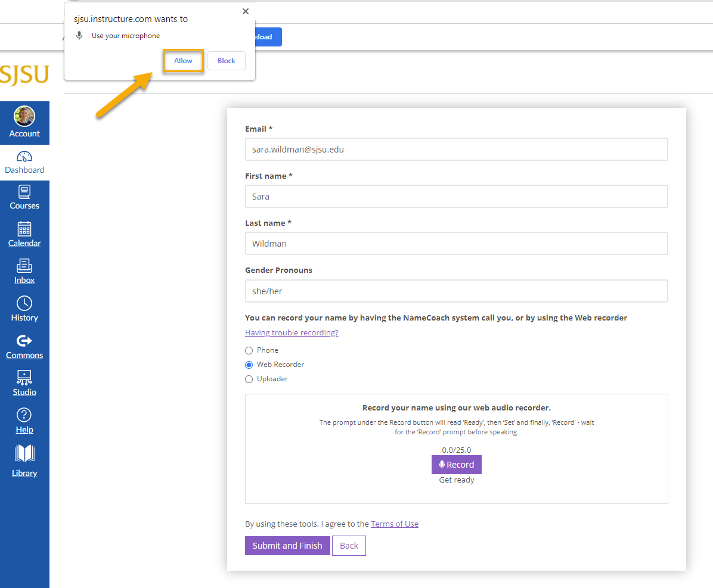Image resolution: width=713 pixels, height=588 pixels.
Task: Click inside the Email field
Action: tap(456, 149)
